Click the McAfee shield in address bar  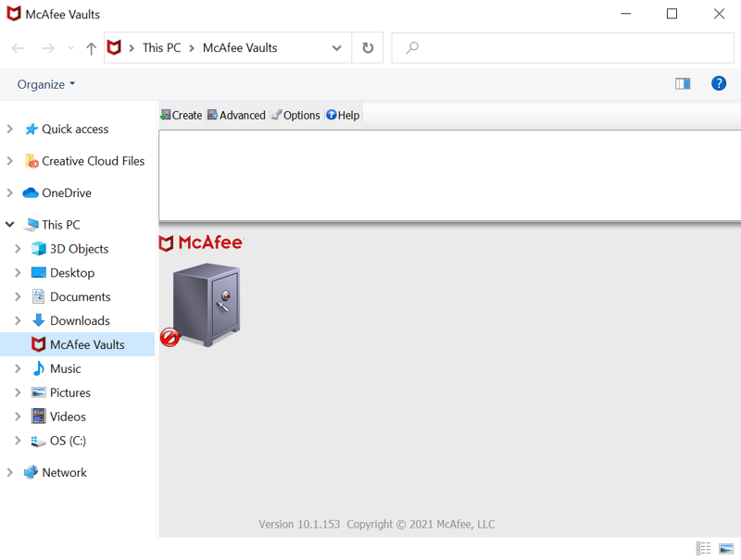pos(114,48)
